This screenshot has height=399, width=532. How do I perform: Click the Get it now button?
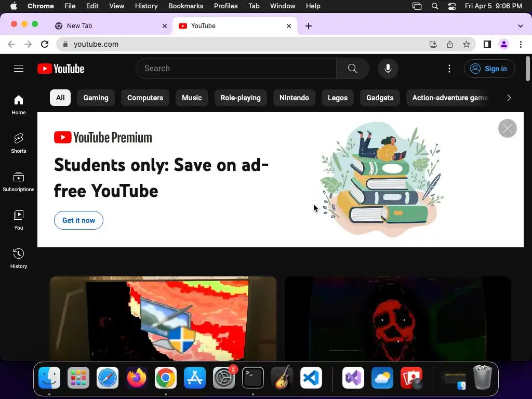[78, 220]
